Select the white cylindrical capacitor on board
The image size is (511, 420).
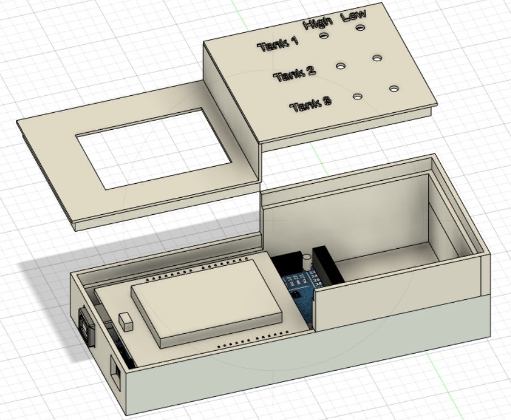click(308, 261)
